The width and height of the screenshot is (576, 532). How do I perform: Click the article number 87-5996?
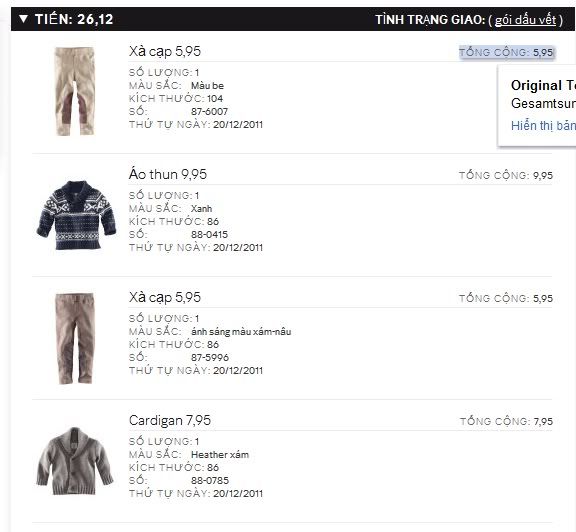coord(210,357)
